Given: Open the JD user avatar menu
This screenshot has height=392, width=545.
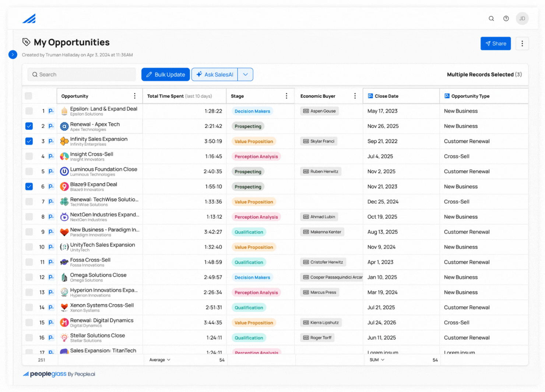Looking at the screenshot, I should (522, 18).
